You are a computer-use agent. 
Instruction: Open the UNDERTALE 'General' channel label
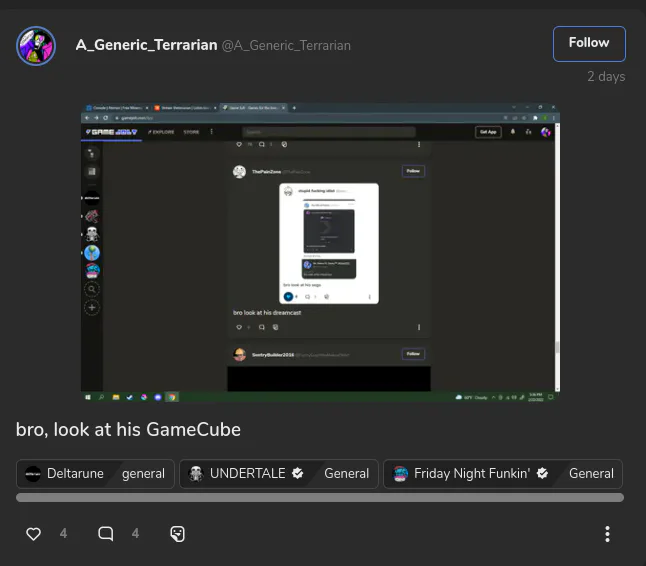346,474
